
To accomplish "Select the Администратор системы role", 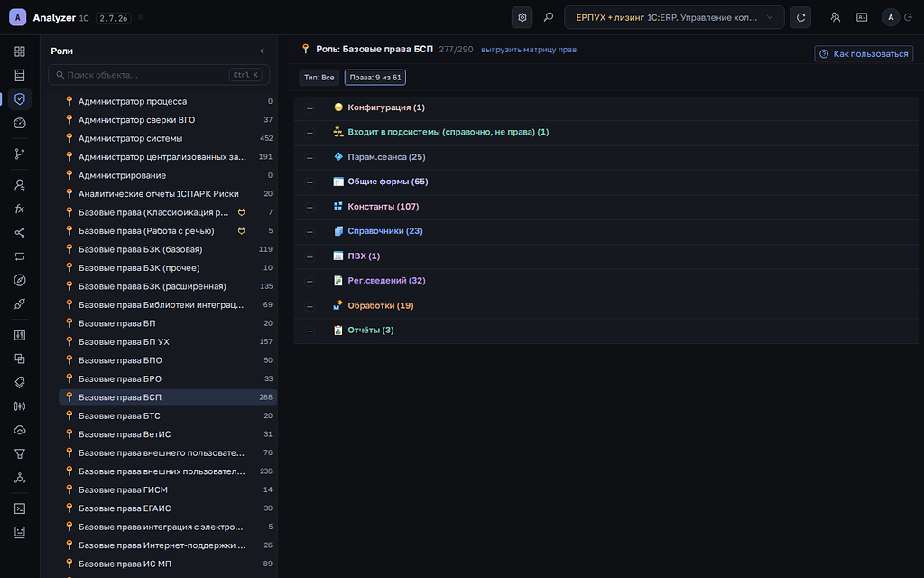I will 168,138.
